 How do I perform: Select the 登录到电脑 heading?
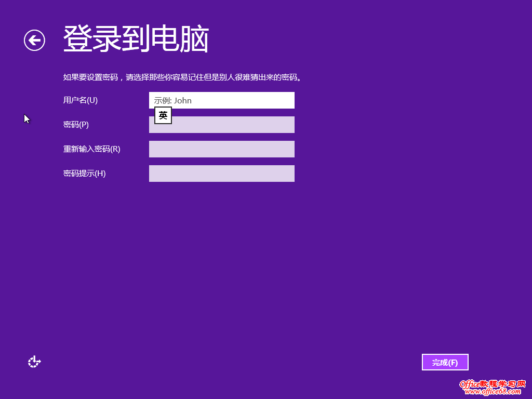point(135,39)
